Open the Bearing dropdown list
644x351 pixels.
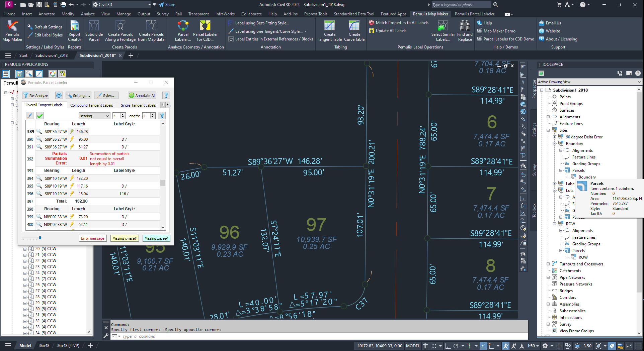94,116
